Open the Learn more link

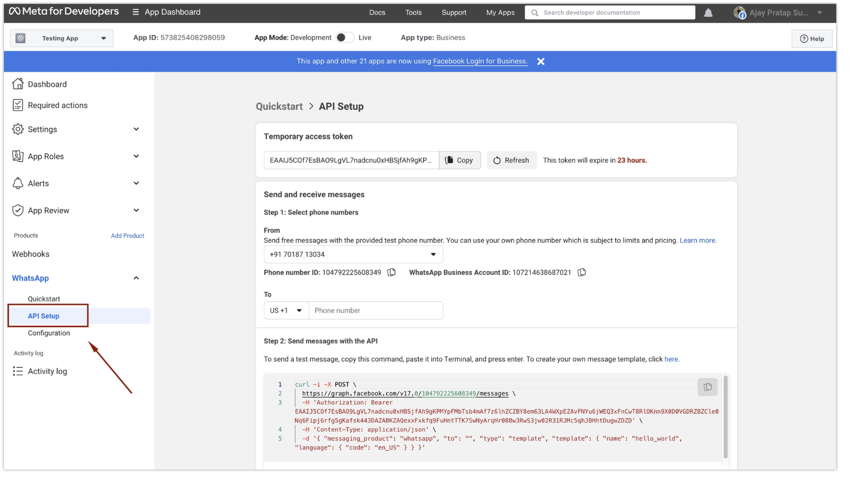pos(698,240)
